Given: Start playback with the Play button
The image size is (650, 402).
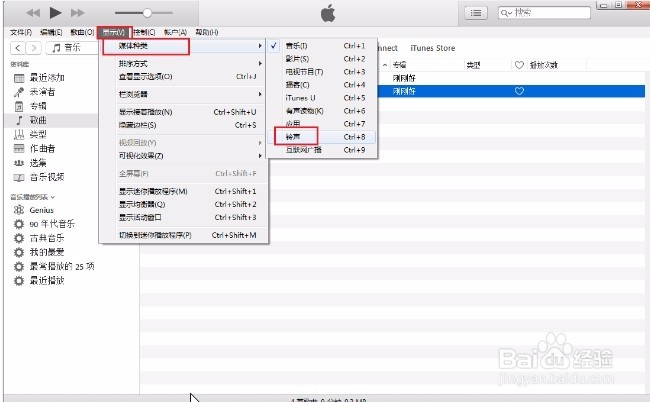Looking at the screenshot, I should [x=55, y=13].
